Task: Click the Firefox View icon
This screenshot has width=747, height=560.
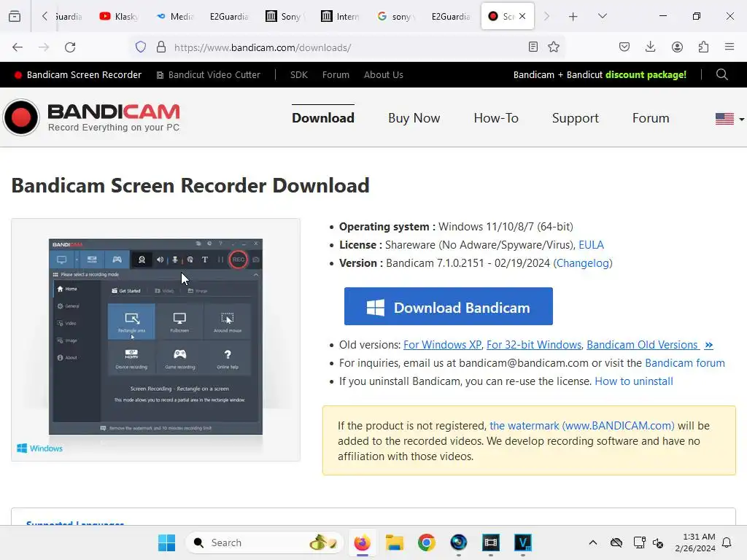Action: (x=15, y=16)
